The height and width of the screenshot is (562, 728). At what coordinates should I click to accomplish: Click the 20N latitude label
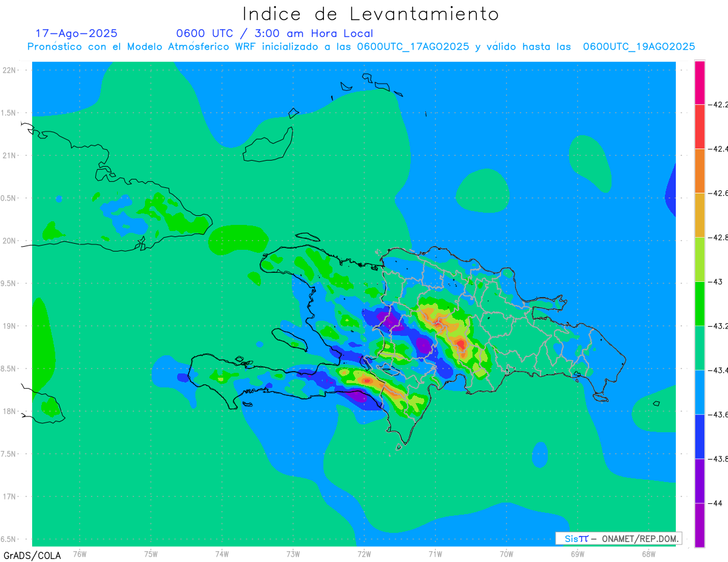tap(8, 241)
